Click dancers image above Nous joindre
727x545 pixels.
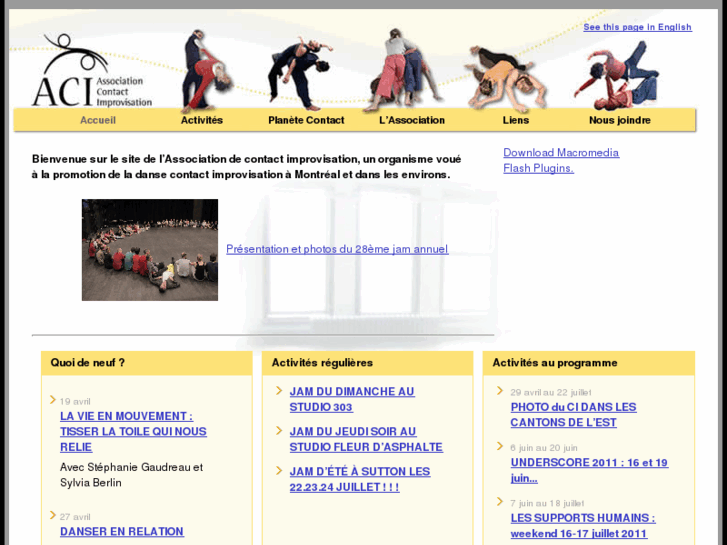pos(617,75)
